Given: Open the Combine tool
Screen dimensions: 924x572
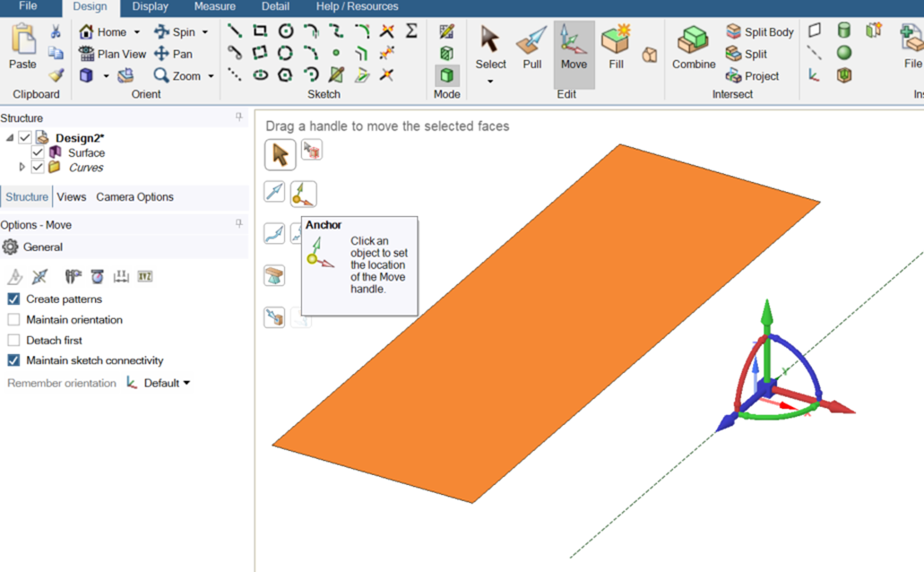Looking at the screenshot, I should pyautogui.click(x=694, y=48).
